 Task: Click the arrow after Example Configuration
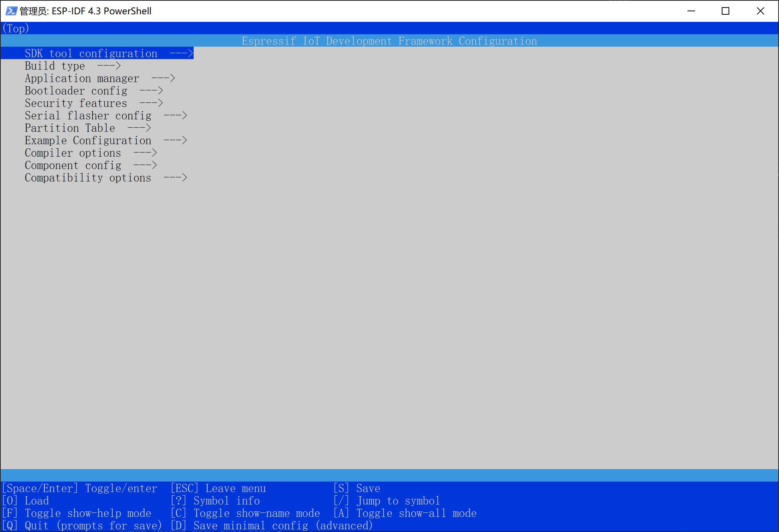pyautogui.click(x=175, y=140)
